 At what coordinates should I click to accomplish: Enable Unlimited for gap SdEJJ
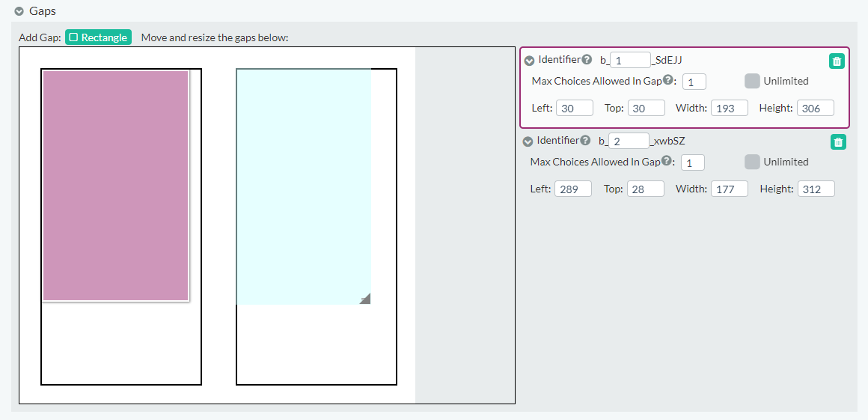[x=752, y=81]
